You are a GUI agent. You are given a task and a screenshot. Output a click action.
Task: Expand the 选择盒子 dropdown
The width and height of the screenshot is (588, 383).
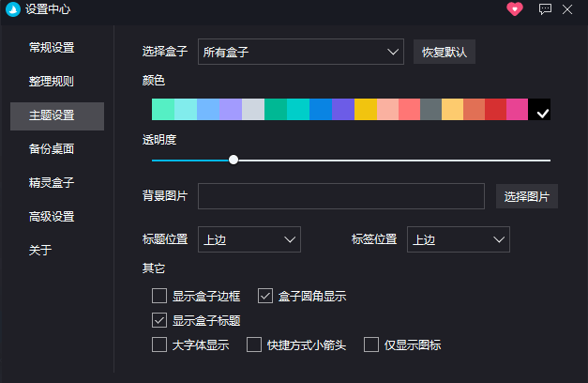[x=301, y=52]
